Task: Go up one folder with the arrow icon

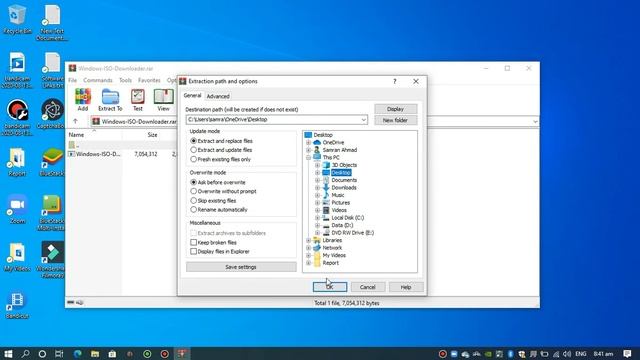Action: [75, 121]
